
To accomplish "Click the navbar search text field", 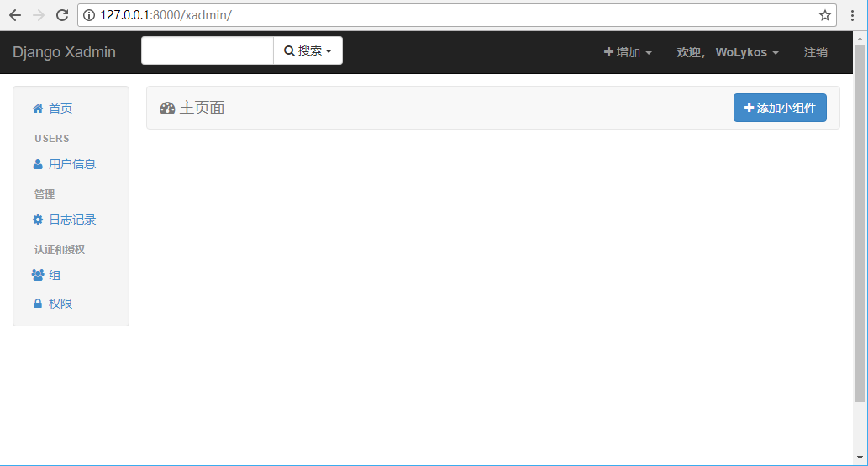I will coord(208,50).
